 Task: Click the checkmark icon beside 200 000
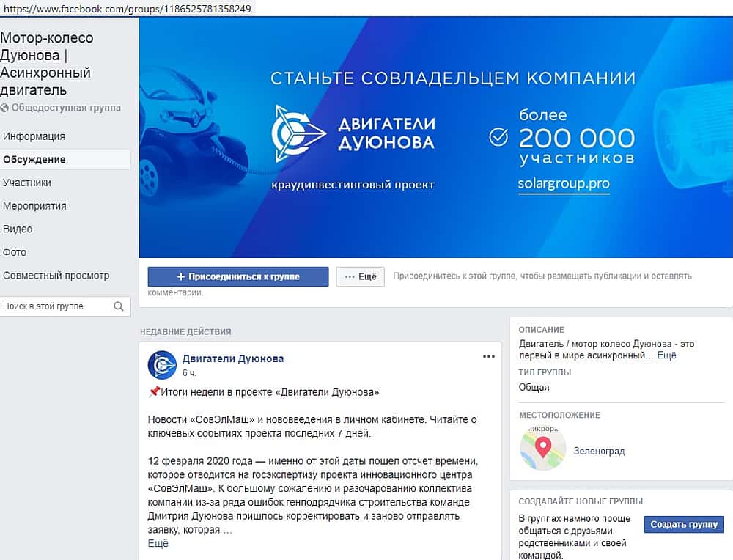498,137
